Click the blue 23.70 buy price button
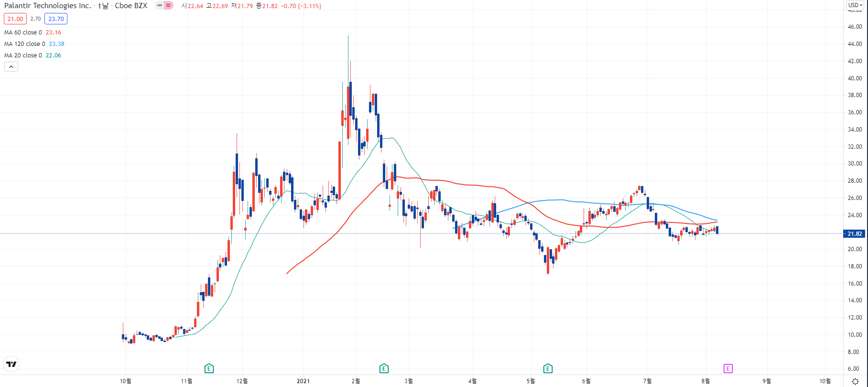Viewport: 868px width, 387px height. [x=56, y=19]
